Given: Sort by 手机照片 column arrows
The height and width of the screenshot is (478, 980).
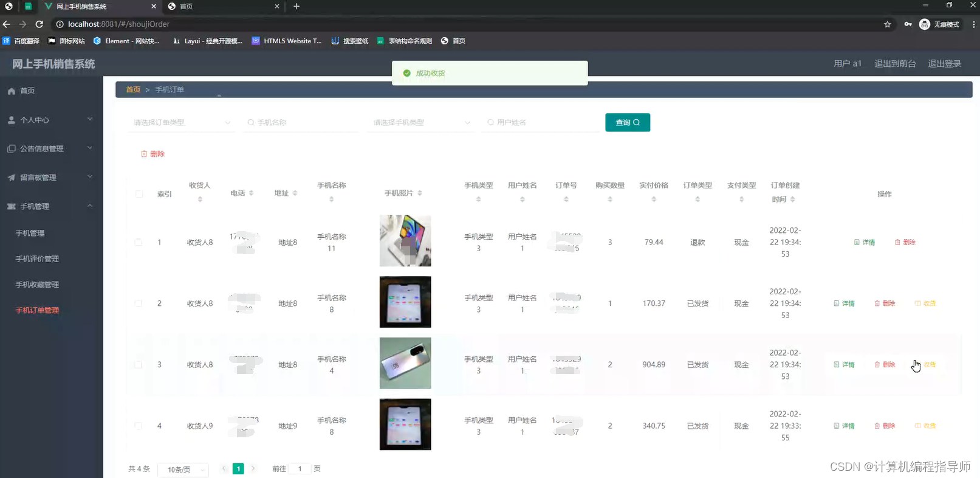Looking at the screenshot, I should [420, 193].
